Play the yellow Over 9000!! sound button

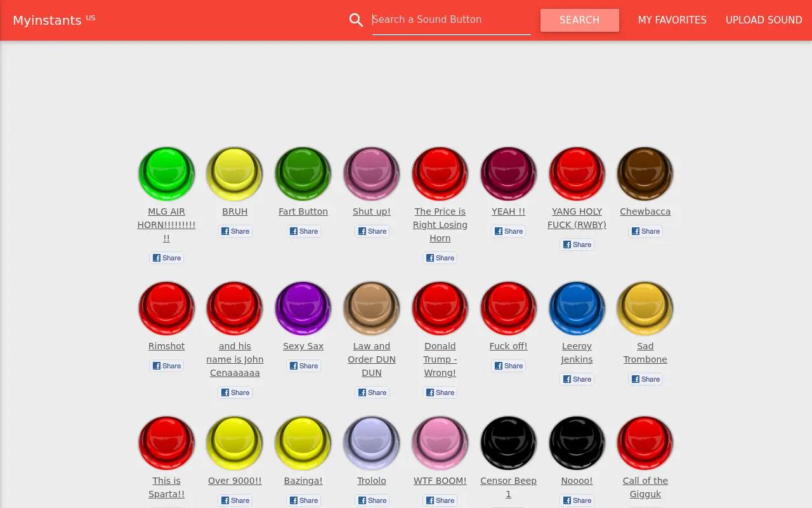coord(235,443)
